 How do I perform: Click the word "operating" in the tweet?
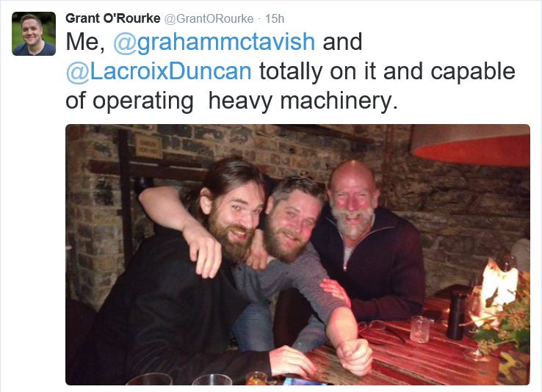(x=143, y=101)
